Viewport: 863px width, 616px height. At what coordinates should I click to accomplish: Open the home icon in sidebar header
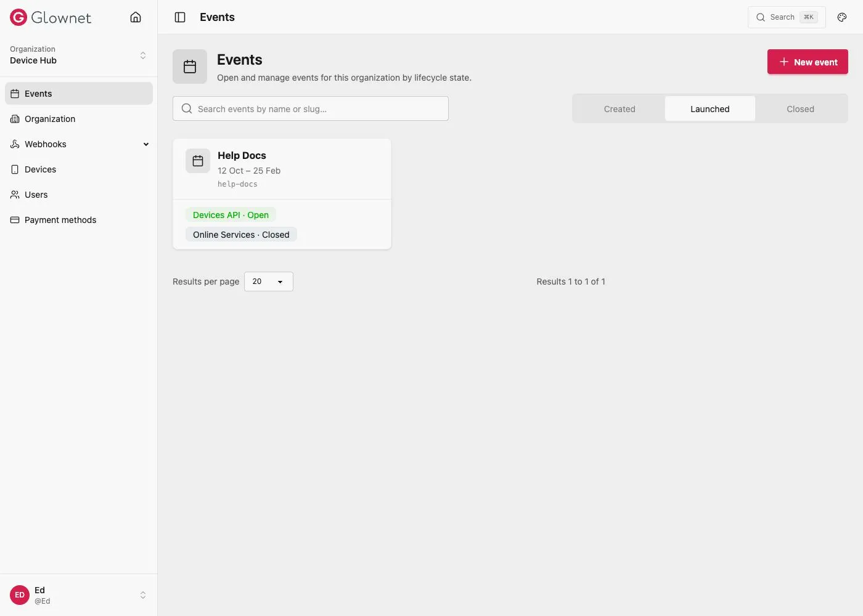click(x=136, y=17)
